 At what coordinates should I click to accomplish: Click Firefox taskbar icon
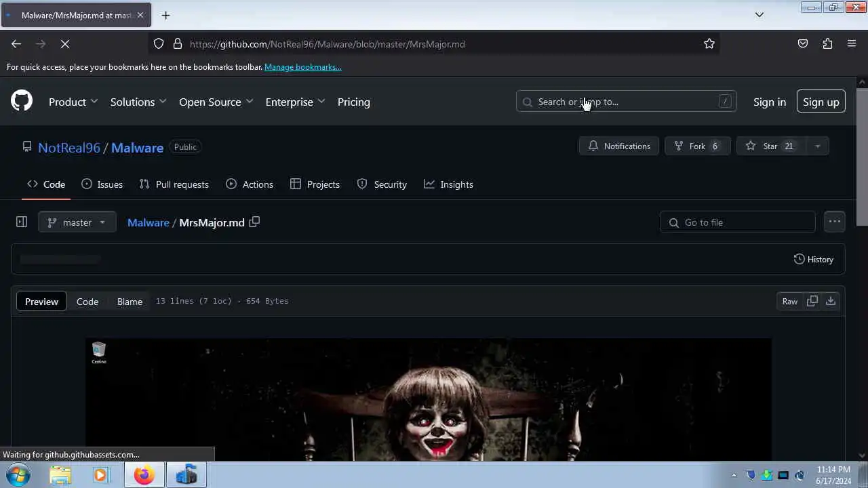tap(144, 475)
